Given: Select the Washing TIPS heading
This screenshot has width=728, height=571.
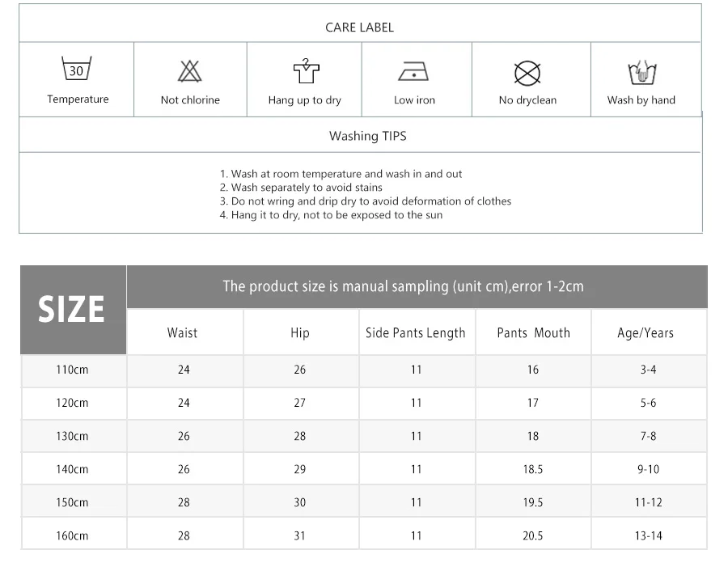Looking at the screenshot, I should point(368,136).
